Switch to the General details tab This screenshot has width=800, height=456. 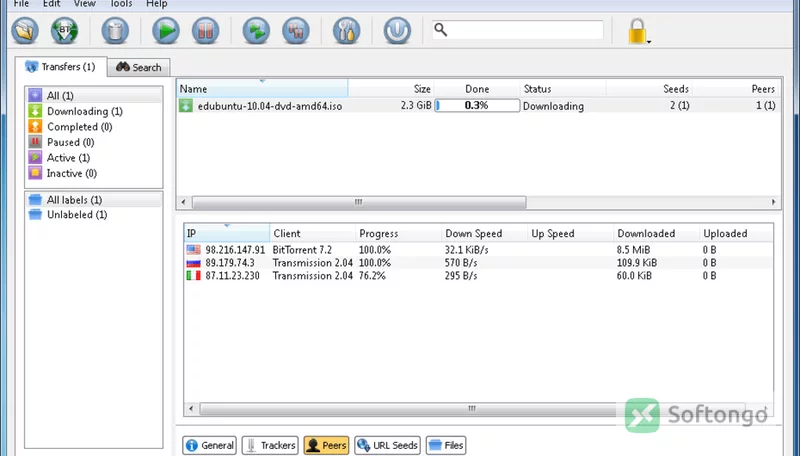tap(210, 445)
